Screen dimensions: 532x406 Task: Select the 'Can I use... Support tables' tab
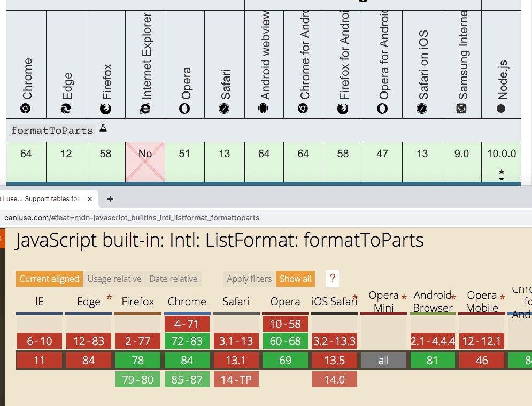coord(41,199)
